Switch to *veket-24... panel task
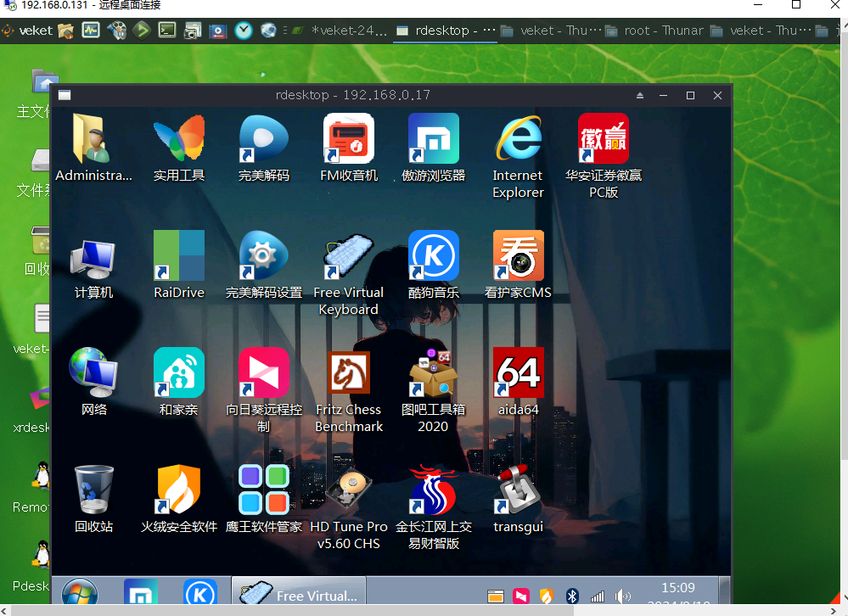 click(340, 31)
